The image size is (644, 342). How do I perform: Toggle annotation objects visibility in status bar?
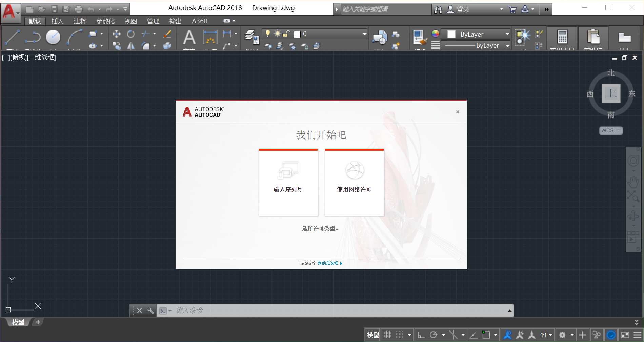507,335
